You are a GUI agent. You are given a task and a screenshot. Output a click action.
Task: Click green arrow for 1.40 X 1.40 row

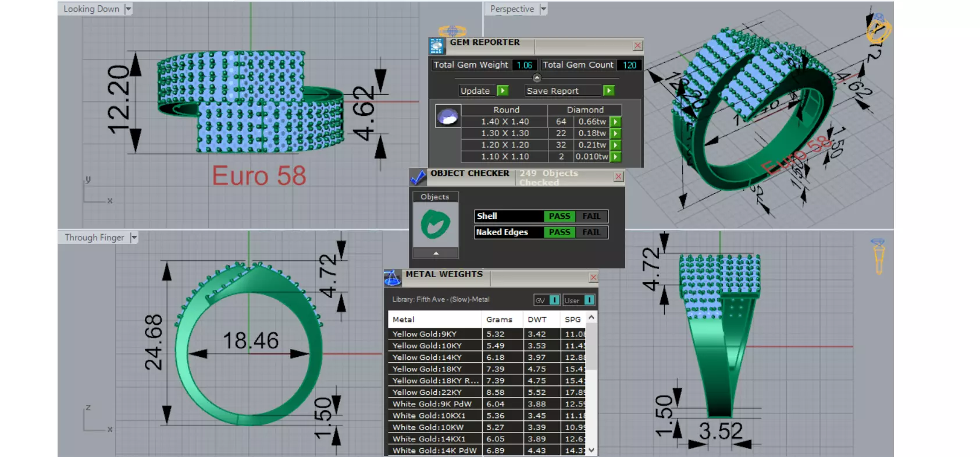click(x=615, y=122)
